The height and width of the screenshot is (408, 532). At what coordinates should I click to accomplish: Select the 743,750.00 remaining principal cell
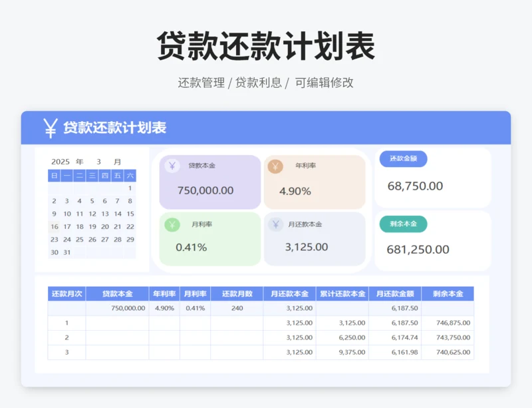tap(448, 337)
